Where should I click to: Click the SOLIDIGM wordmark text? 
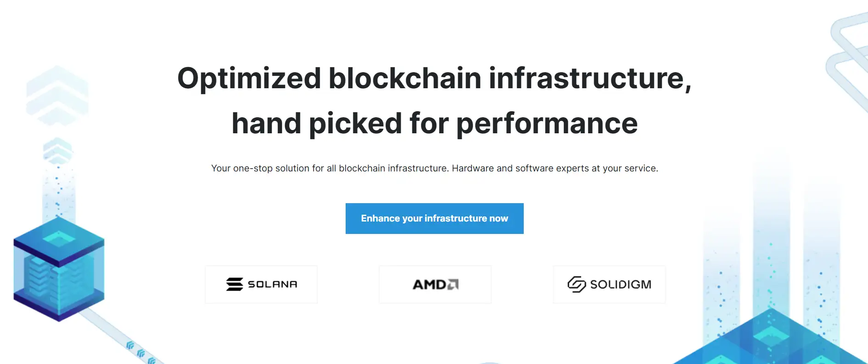point(621,284)
